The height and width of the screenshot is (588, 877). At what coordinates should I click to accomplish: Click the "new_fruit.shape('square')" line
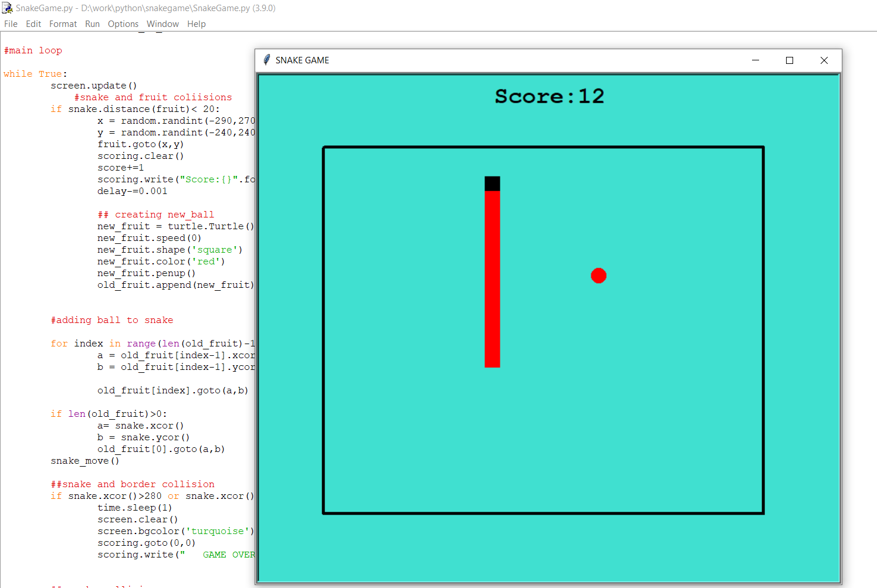170,250
